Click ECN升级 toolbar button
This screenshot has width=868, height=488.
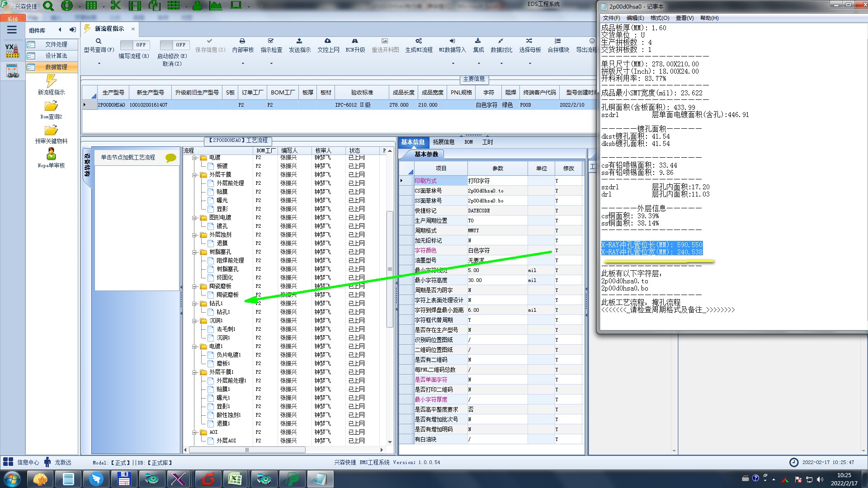355,45
